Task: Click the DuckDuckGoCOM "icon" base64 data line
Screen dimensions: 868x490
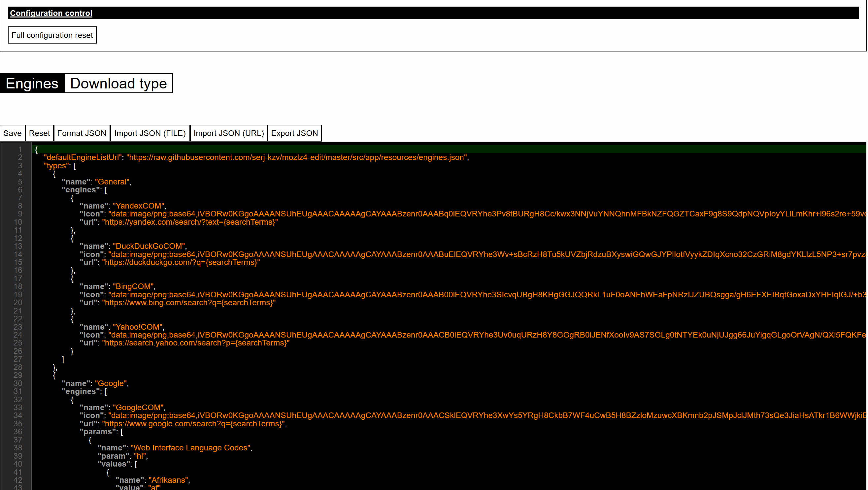Action: coord(473,254)
